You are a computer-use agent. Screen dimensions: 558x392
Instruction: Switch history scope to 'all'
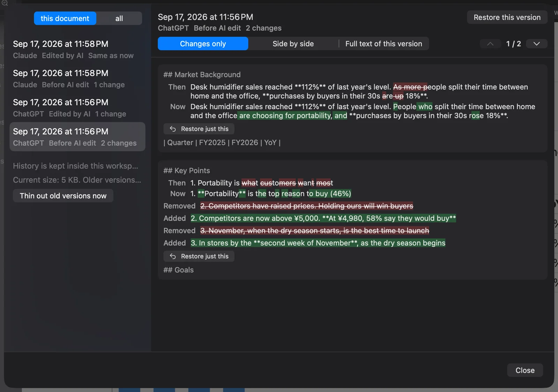coord(119,18)
